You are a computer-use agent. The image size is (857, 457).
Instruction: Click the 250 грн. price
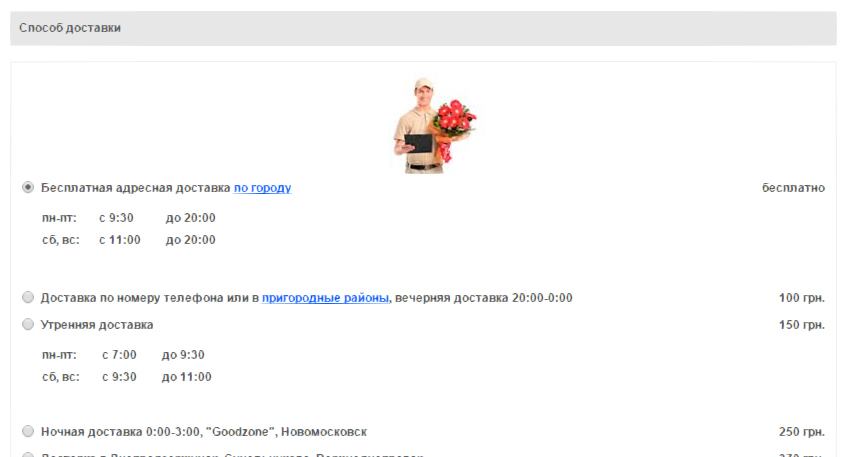click(x=802, y=432)
